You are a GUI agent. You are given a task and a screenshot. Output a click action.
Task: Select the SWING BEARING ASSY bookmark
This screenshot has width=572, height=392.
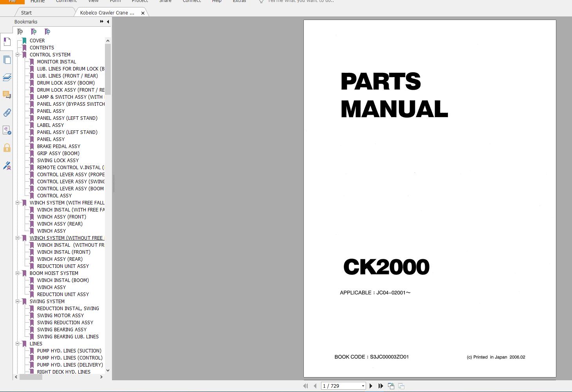coord(62,330)
